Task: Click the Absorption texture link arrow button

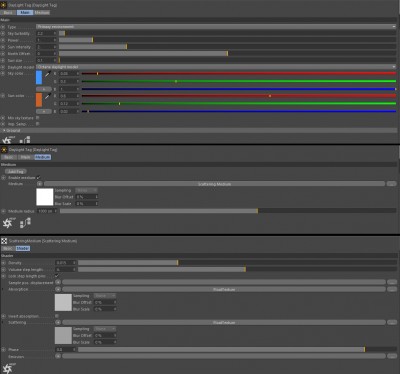Action: (x=58, y=289)
